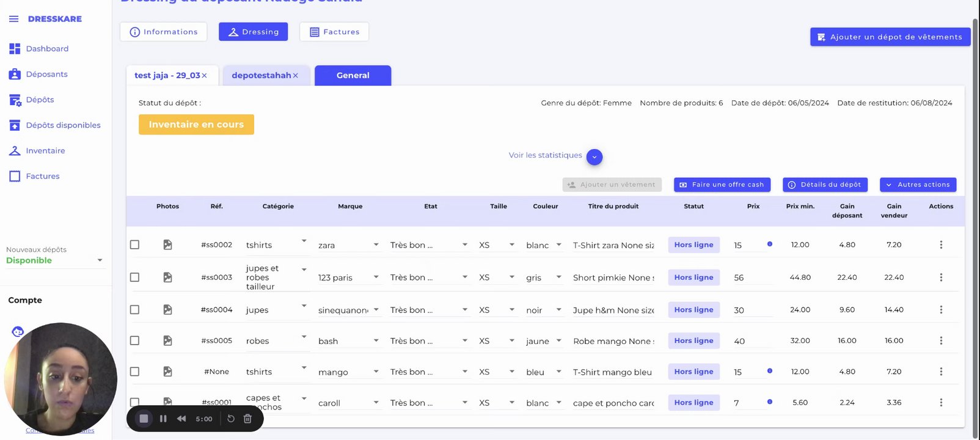Open photo icon for #ss0002 row

pyautogui.click(x=167, y=244)
